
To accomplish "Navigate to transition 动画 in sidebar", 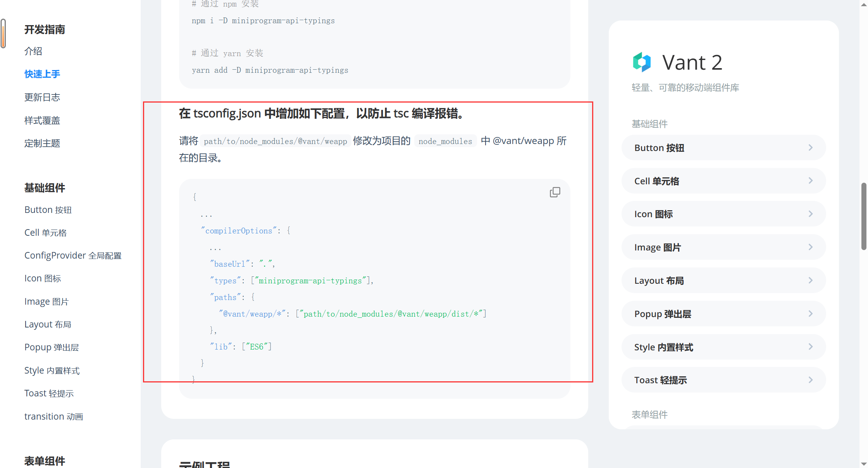I will (x=53, y=417).
